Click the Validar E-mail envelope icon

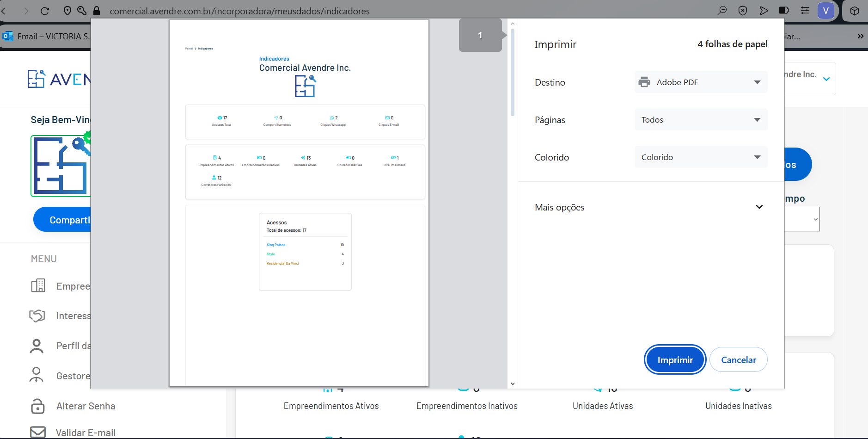[38, 432]
